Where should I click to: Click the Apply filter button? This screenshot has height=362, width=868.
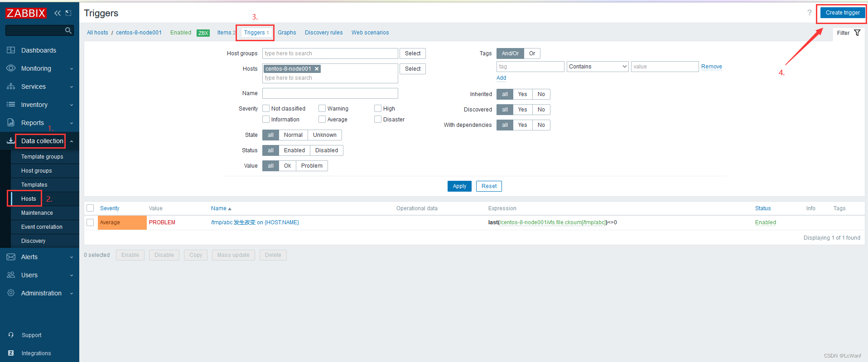click(x=459, y=186)
